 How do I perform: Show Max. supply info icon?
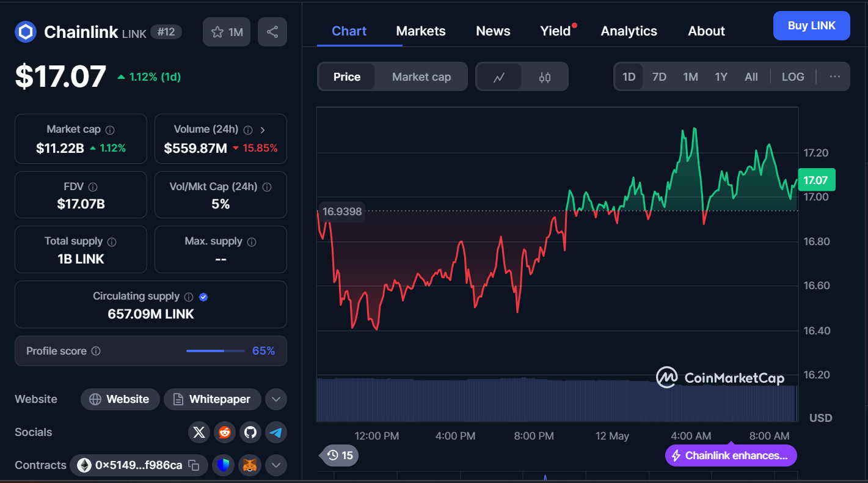pyautogui.click(x=252, y=242)
